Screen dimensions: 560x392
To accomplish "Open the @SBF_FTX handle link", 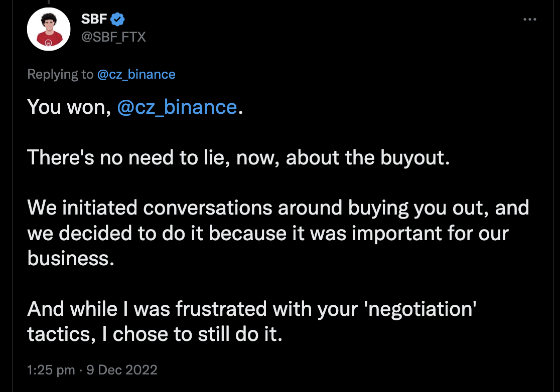I will (x=113, y=36).
